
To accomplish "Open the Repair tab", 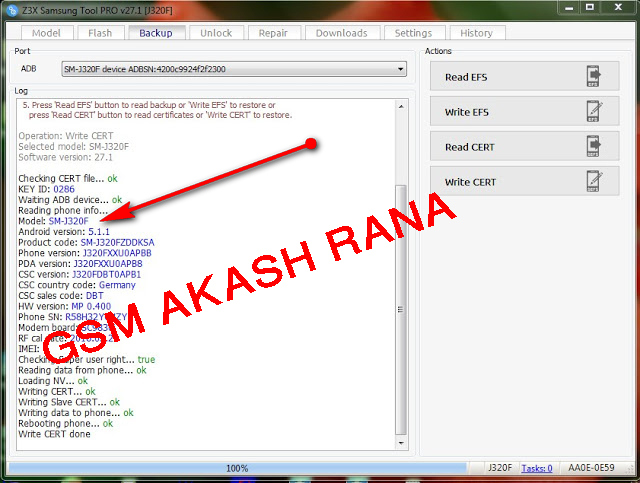I will pos(273,33).
